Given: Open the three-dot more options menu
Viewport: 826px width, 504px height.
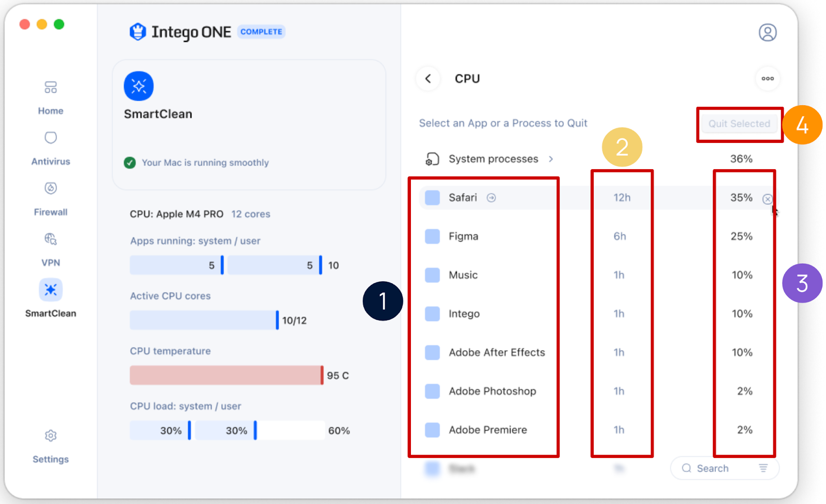Looking at the screenshot, I should pos(768,78).
